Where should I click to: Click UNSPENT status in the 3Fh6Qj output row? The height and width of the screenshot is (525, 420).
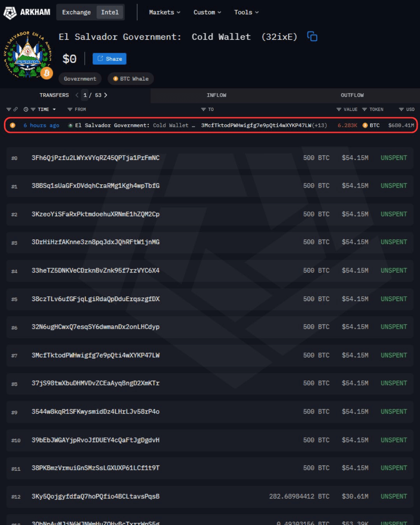coord(394,158)
